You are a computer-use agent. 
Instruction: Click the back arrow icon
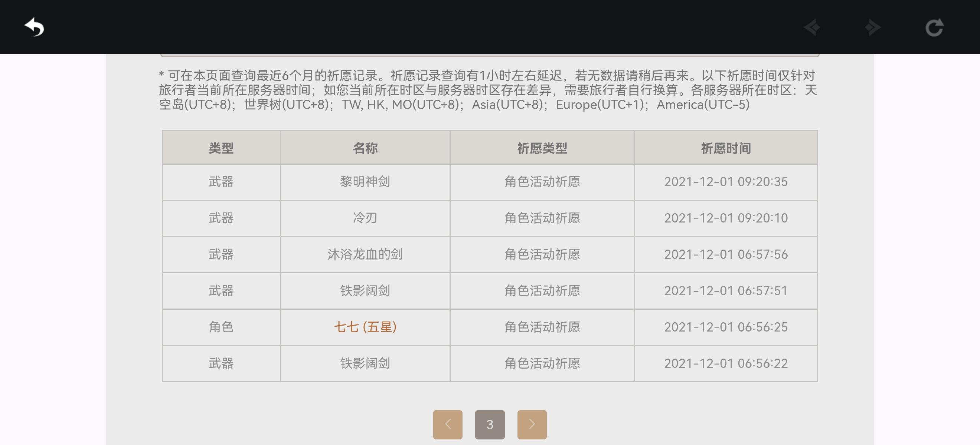34,27
